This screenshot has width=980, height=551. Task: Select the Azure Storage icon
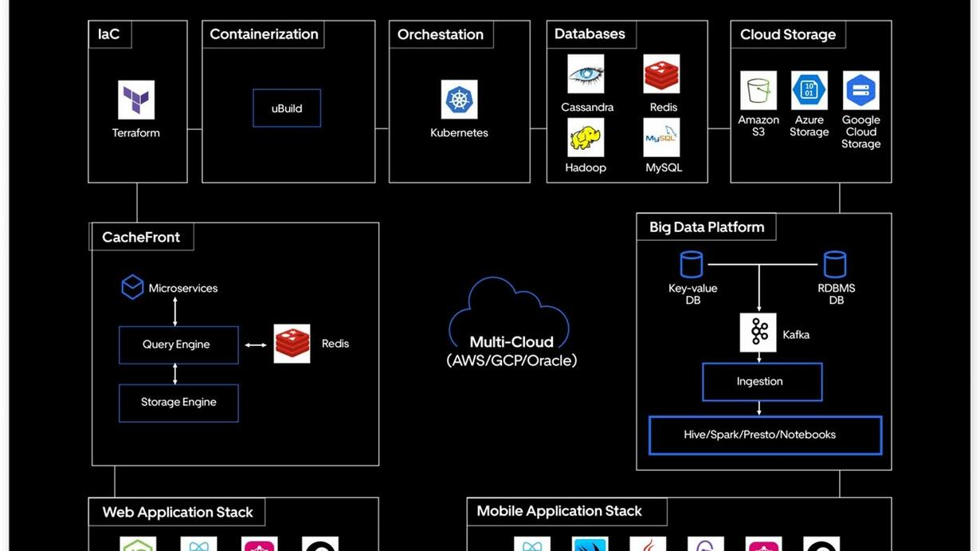[x=809, y=91]
